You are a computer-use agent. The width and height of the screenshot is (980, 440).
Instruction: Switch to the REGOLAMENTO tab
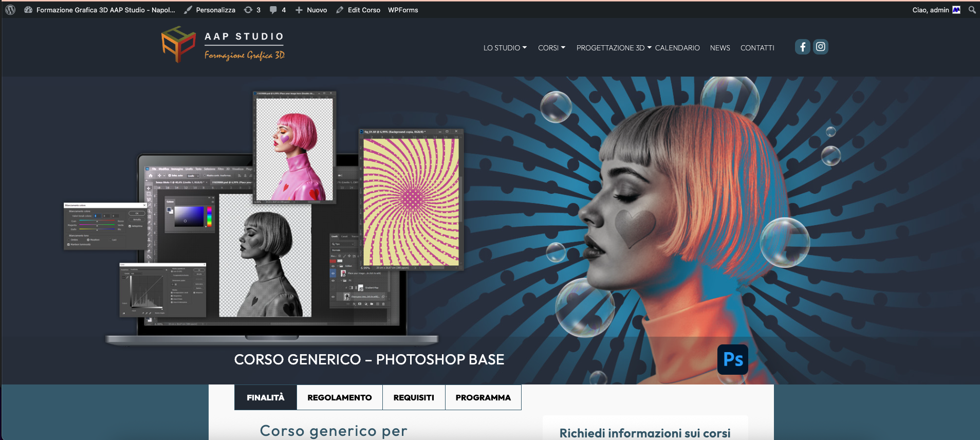pos(340,397)
